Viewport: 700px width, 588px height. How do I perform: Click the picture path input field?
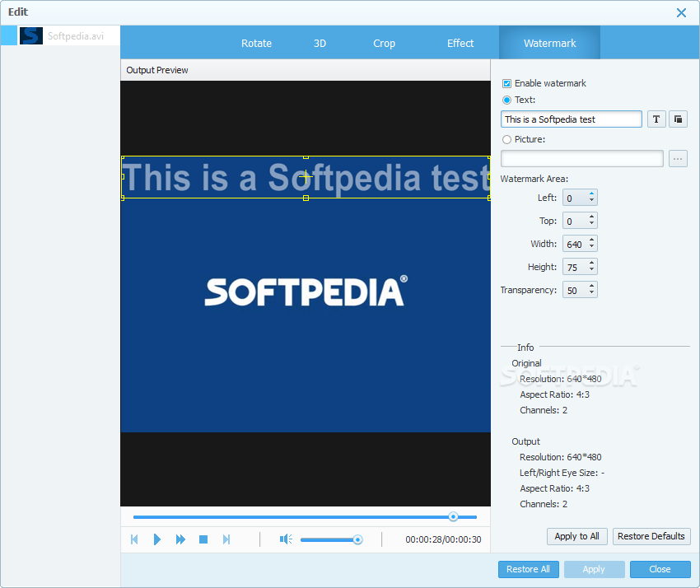tap(581, 158)
